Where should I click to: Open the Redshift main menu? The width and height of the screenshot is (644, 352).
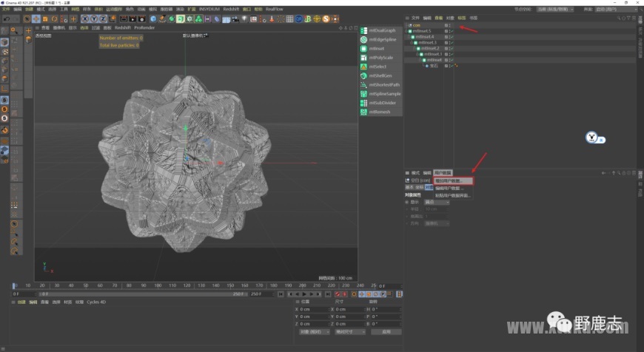click(231, 9)
